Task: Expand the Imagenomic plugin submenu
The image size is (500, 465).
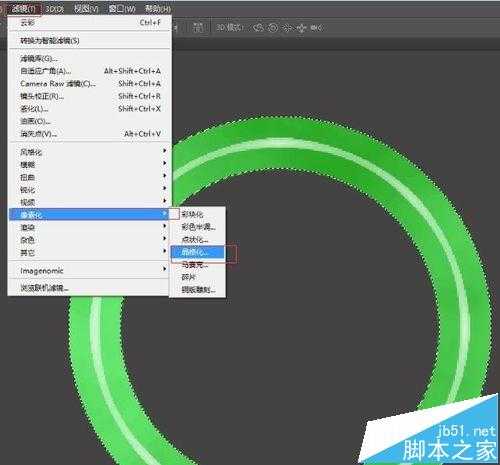Action: pos(89,270)
